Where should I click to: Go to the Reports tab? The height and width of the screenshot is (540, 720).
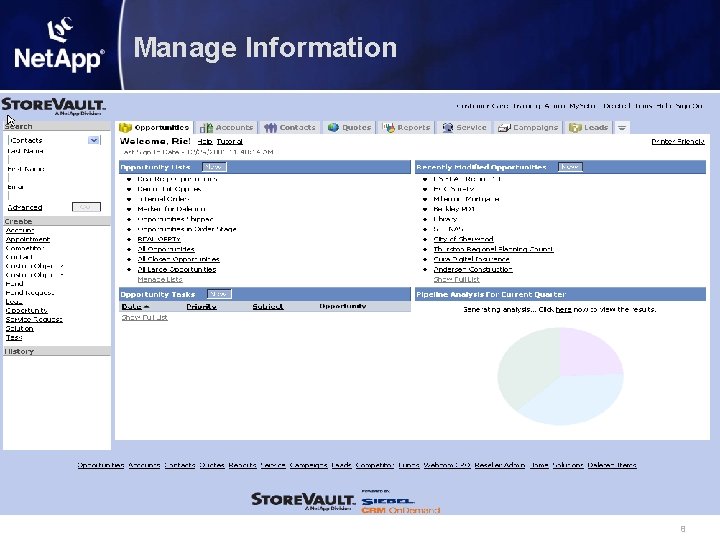click(407, 128)
